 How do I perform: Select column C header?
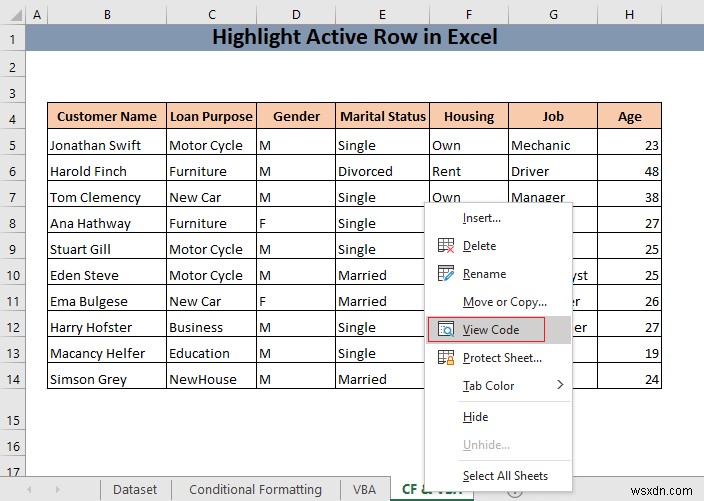[x=211, y=15]
